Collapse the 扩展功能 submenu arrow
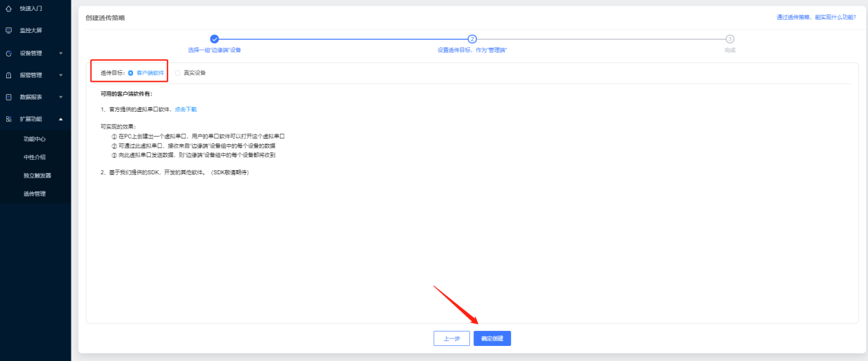 point(61,119)
